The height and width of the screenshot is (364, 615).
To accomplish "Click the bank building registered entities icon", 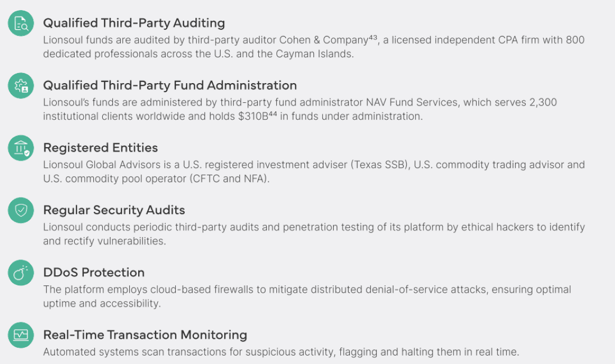I will 21,148.
